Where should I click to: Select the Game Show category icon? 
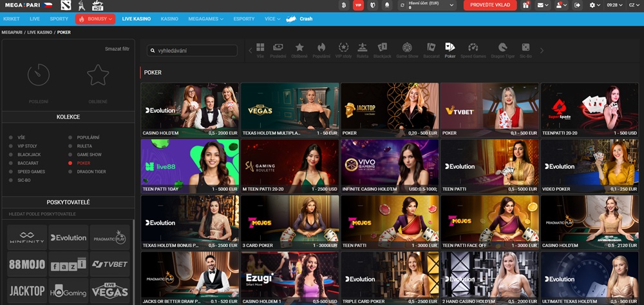407,50
